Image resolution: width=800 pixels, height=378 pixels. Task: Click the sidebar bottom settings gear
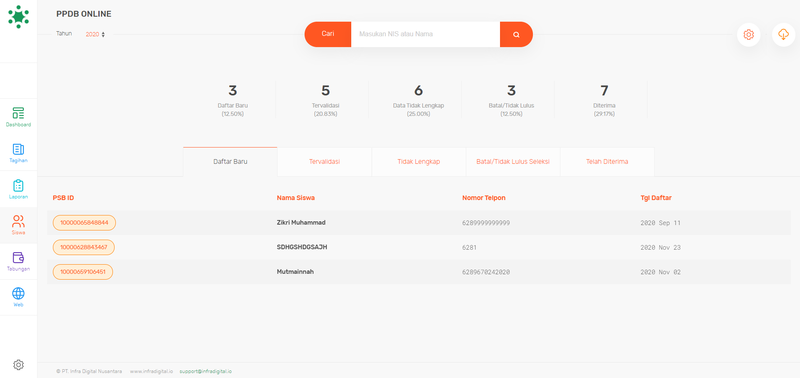(18, 365)
